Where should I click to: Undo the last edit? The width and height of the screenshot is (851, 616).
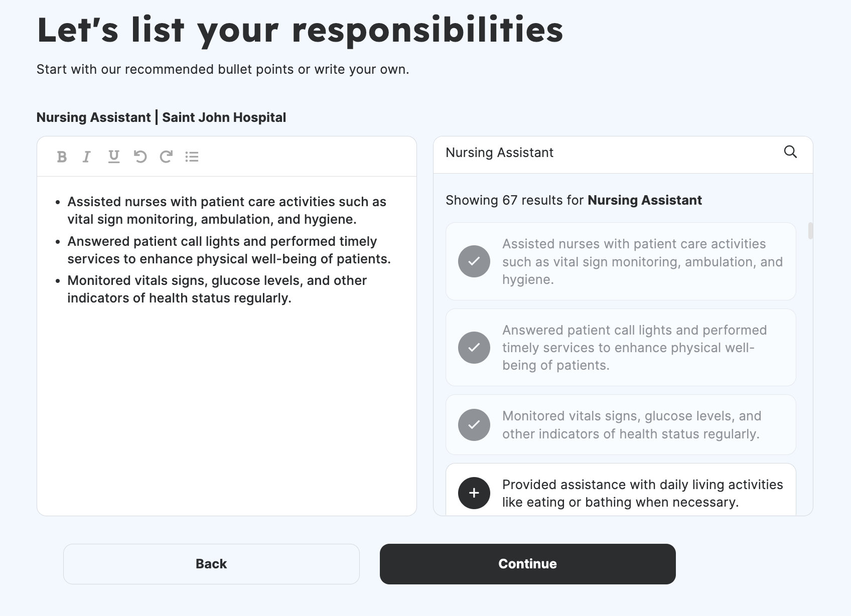click(x=140, y=157)
